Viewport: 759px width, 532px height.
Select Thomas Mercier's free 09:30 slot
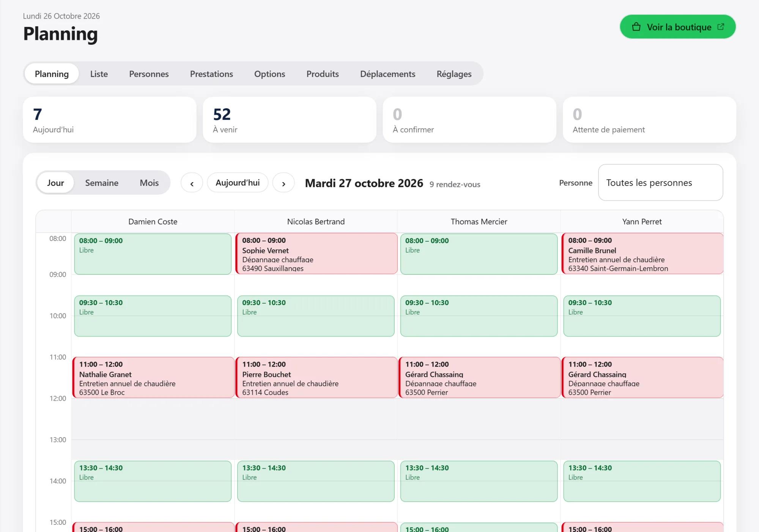479,316
